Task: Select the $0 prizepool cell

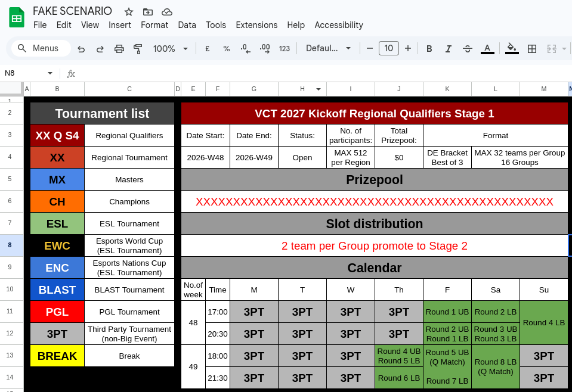Action: [398, 157]
